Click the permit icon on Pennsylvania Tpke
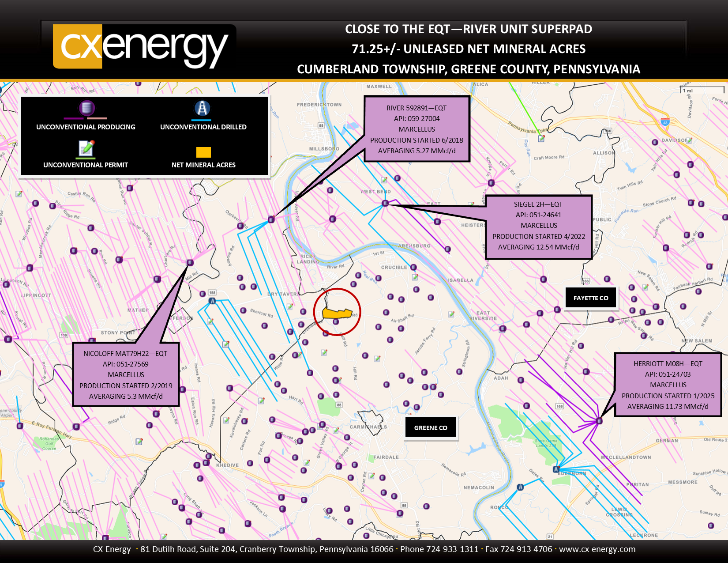The width and height of the screenshot is (728, 563). 541,138
